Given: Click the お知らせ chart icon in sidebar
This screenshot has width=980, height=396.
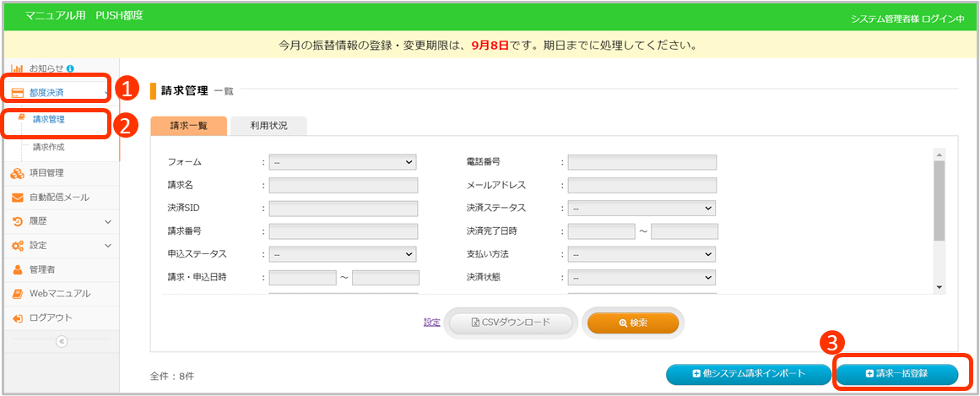Looking at the screenshot, I should 17,68.
